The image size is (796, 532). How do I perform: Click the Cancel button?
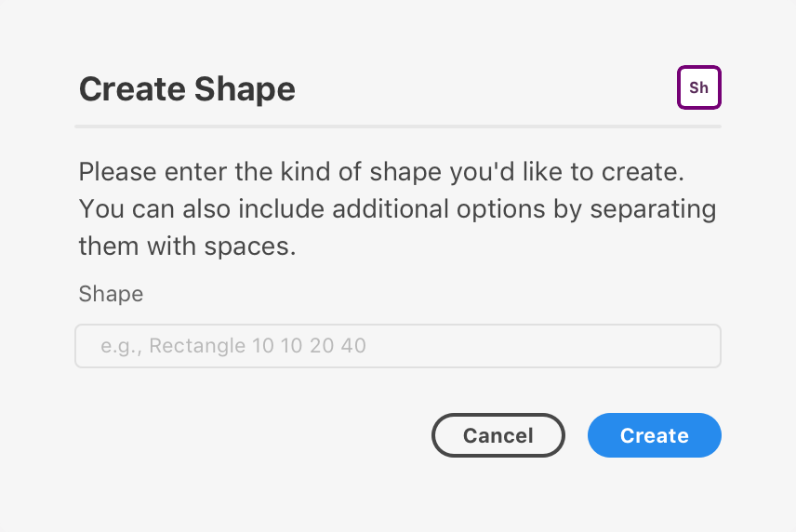click(498, 435)
